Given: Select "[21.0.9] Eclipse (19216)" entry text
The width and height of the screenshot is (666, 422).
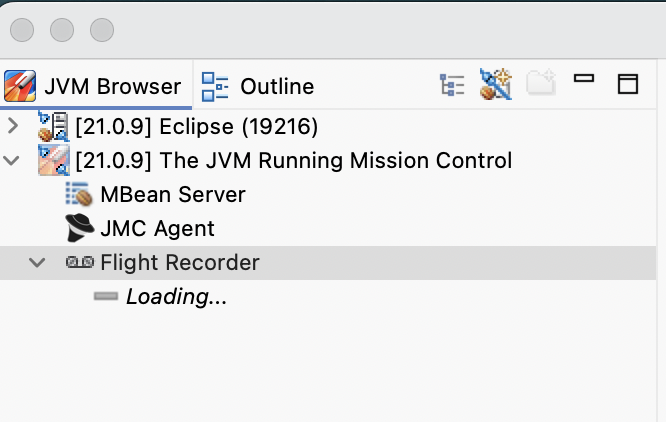Looking at the screenshot, I should 197,127.
